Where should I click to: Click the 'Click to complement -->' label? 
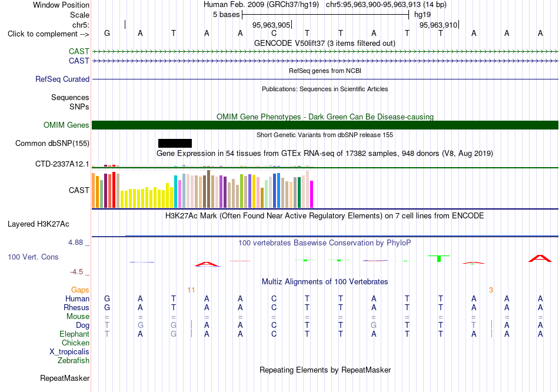point(48,34)
